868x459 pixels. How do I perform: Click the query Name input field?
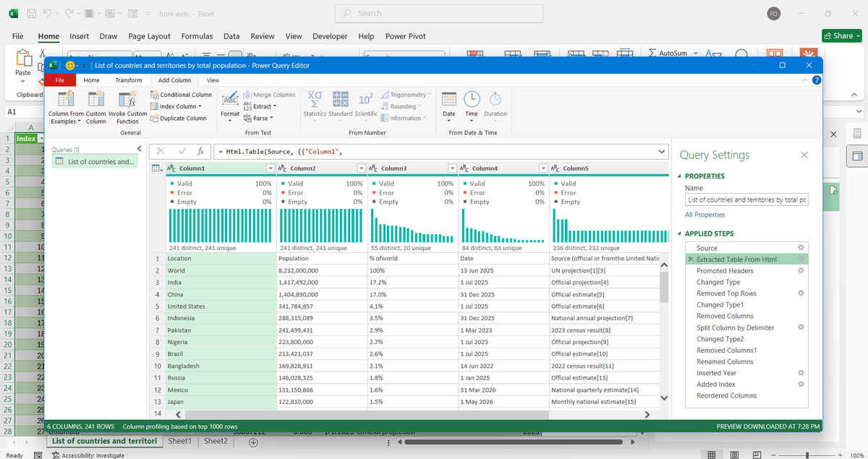(x=746, y=200)
